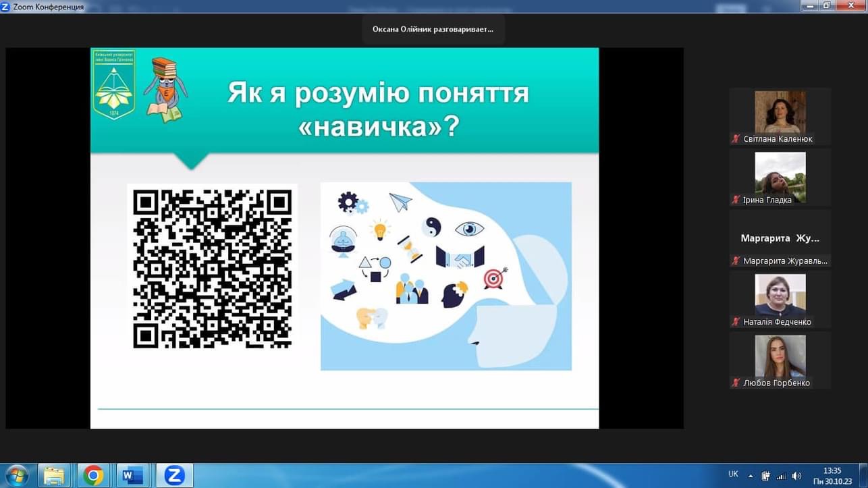Click the Оксана Олійник speaking notification
This screenshot has width=868, height=488.
[433, 30]
